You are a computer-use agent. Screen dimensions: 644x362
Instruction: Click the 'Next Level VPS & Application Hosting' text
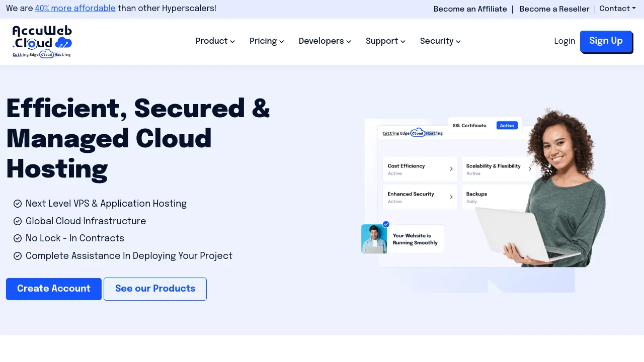pos(106,204)
